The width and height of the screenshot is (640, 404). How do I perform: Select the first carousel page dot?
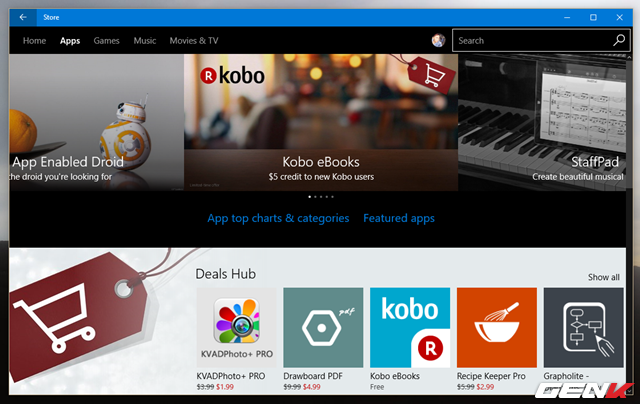[309, 197]
